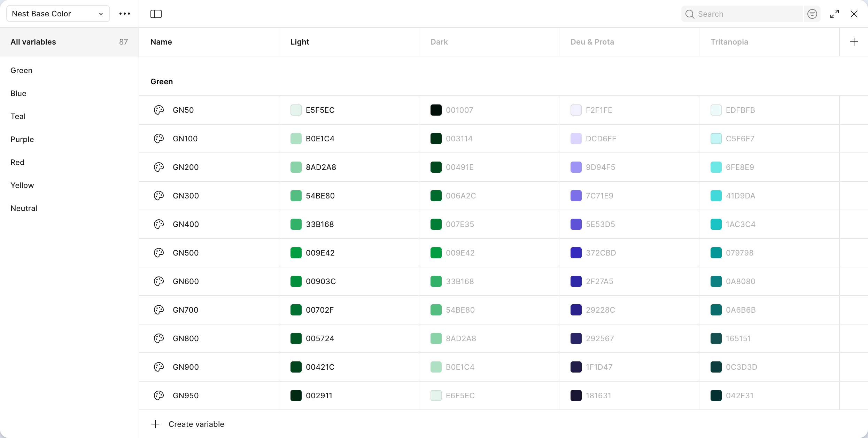The image size is (868, 438).
Task: Open the Nest Base Color collection dropdown
Action: click(x=58, y=14)
